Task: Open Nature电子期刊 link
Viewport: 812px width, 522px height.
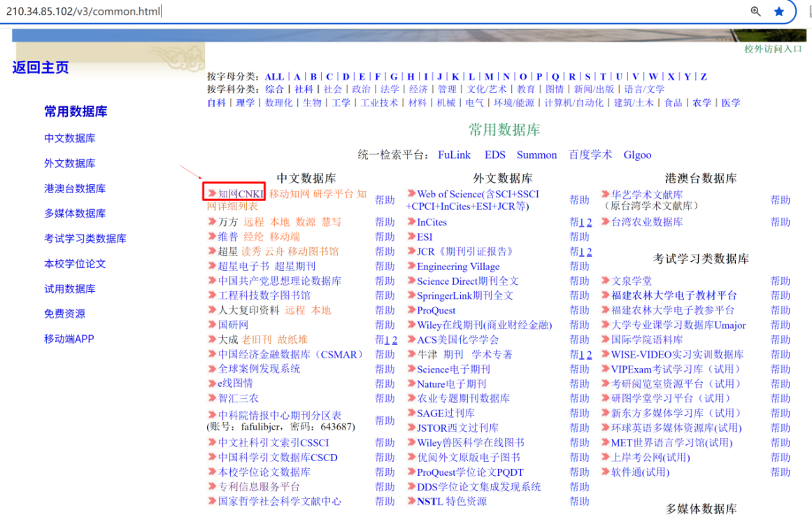Action: (452, 384)
